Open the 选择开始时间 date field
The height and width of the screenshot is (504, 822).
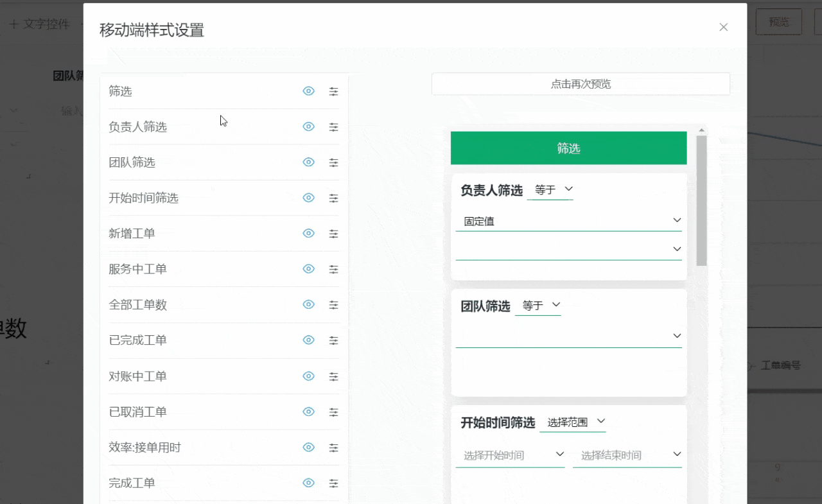click(x=511, y=455)
